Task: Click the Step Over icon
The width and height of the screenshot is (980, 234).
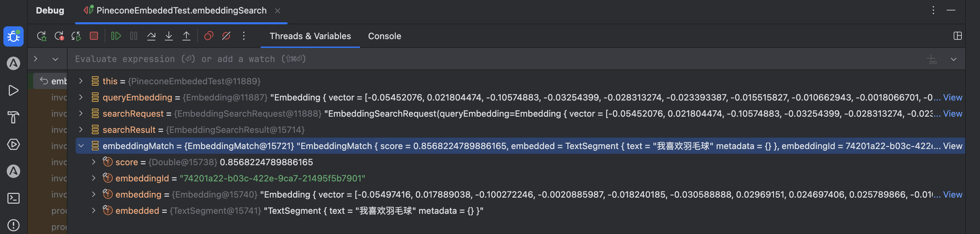Action: [x=151, y=36]
